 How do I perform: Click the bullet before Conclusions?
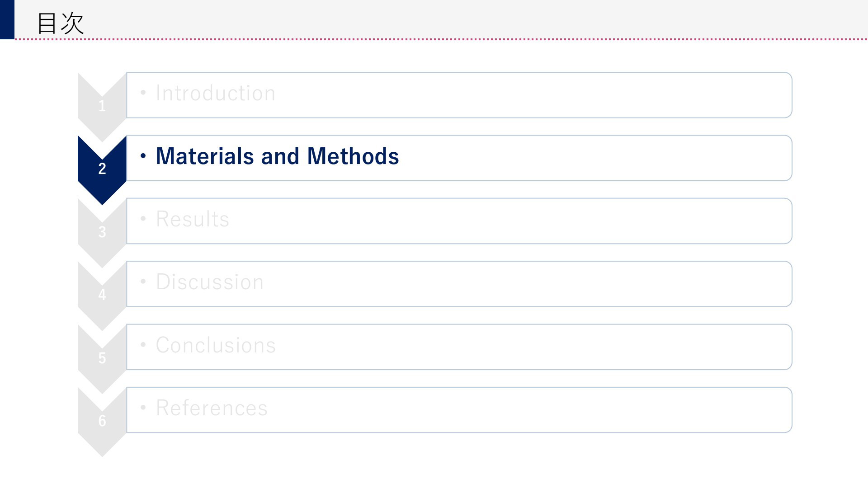click(x=143, y=345)
